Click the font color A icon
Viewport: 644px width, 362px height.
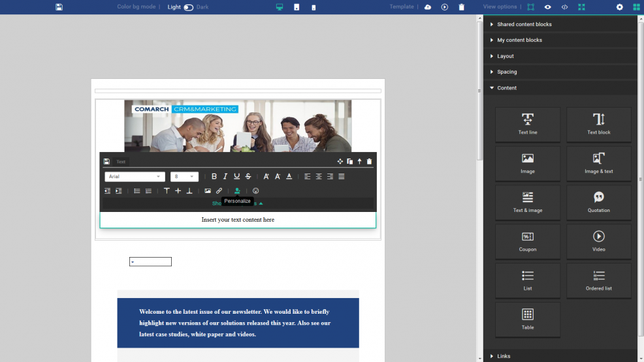pos(289,177)
